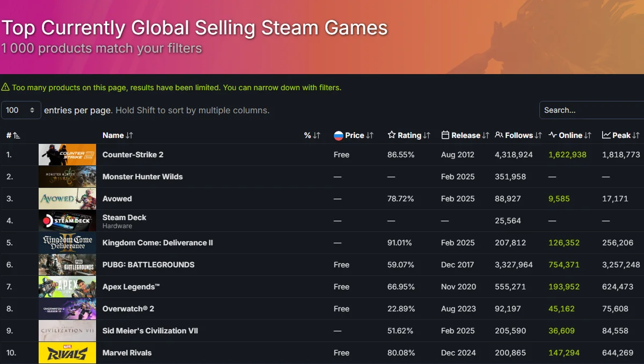Select Apex Legends online 193,952
This screenshot has height=364, width=644.
[564, 287]
